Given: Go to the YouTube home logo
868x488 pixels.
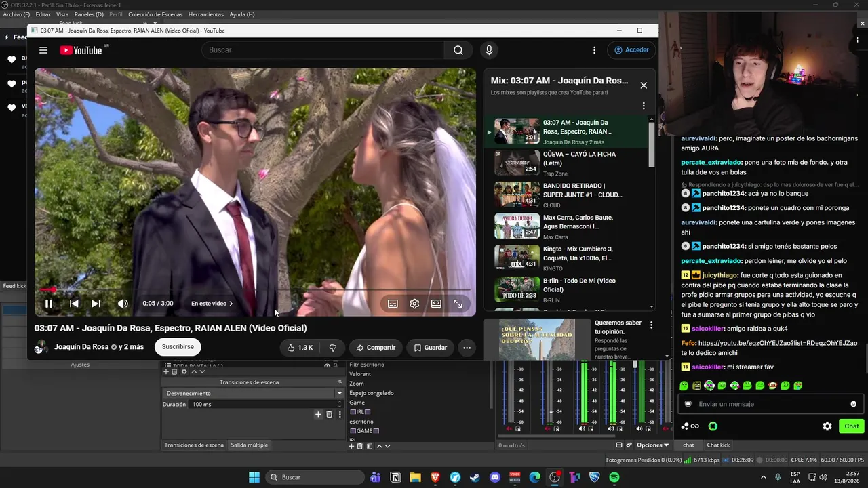Looking at the screenshot, I should tap(81, 50).
